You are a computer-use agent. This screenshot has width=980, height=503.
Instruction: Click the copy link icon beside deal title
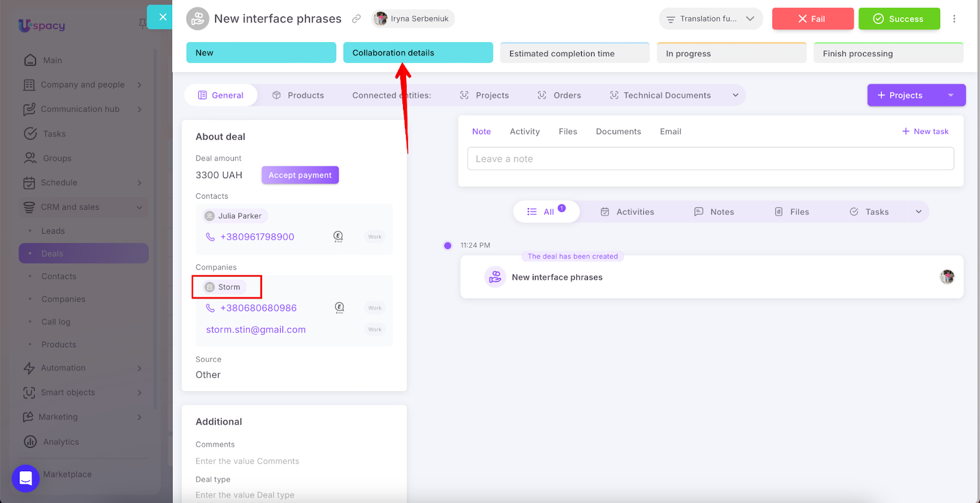point(356,19)
